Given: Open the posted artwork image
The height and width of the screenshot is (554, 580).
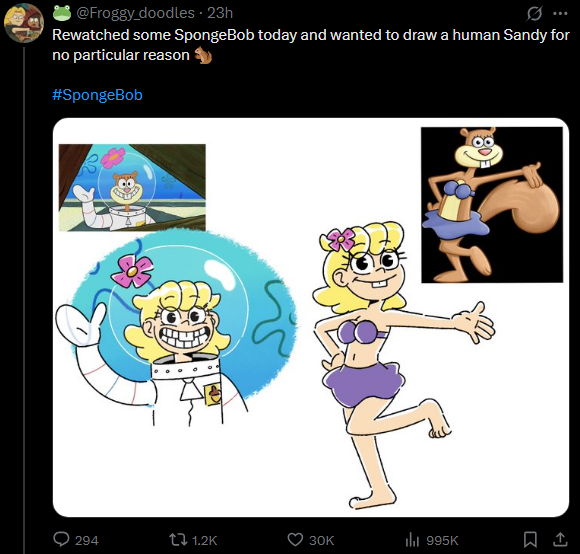Looking at the screenshot, I should (311, 317).
